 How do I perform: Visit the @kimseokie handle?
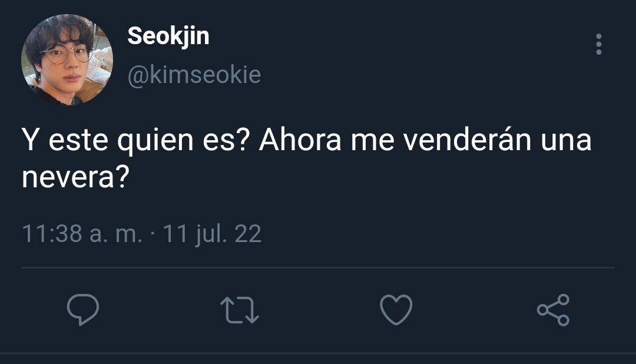194,75
